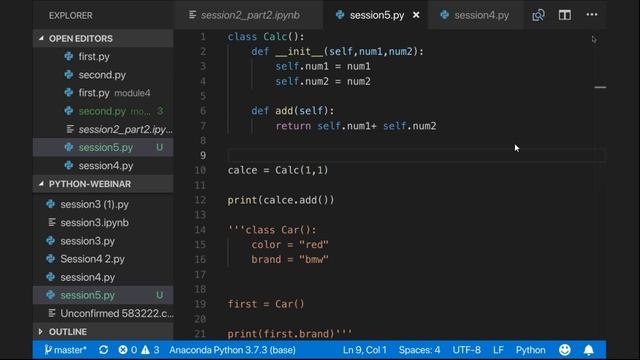This screenshot has width=640, height=360.
Task: Open session4.py in the PYTHON-WEBINAR folder
Action: (103, 277)
